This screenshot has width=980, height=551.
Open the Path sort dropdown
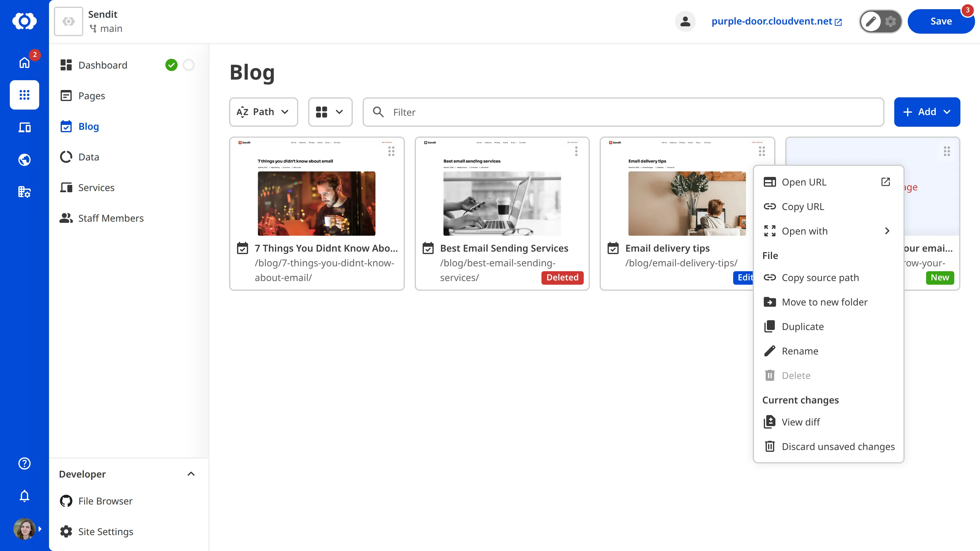tap(264, 112)
